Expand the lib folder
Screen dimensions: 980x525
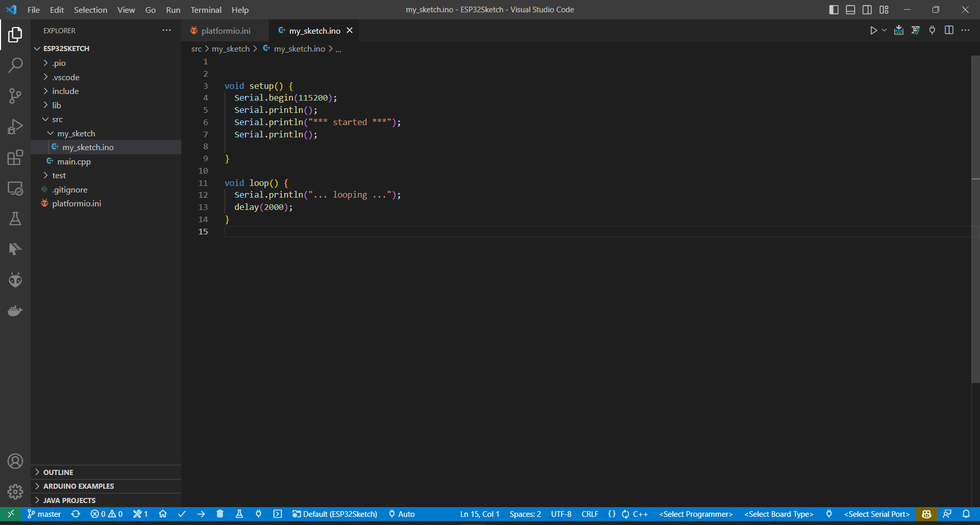(x=46, y=105)
